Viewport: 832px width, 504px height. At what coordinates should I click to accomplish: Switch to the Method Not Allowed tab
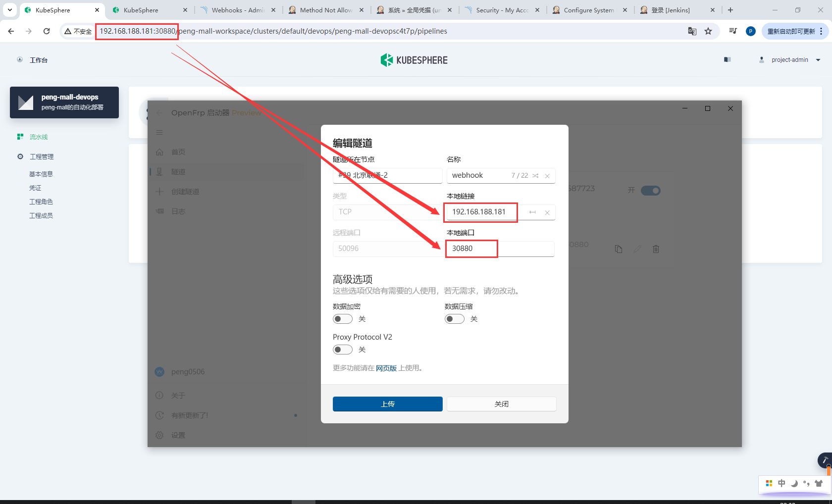[326, 10]
